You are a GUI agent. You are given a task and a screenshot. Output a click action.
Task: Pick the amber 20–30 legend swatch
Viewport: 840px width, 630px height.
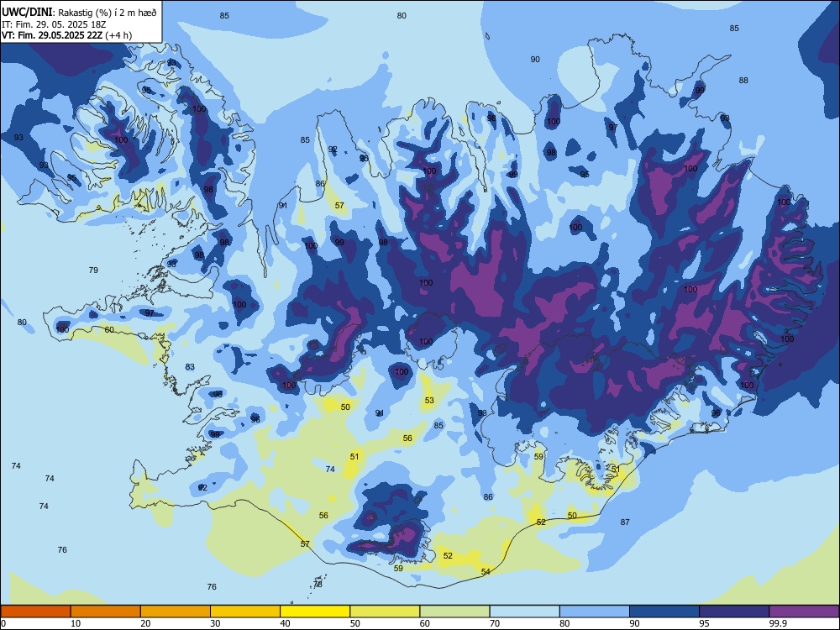[176, 612]
